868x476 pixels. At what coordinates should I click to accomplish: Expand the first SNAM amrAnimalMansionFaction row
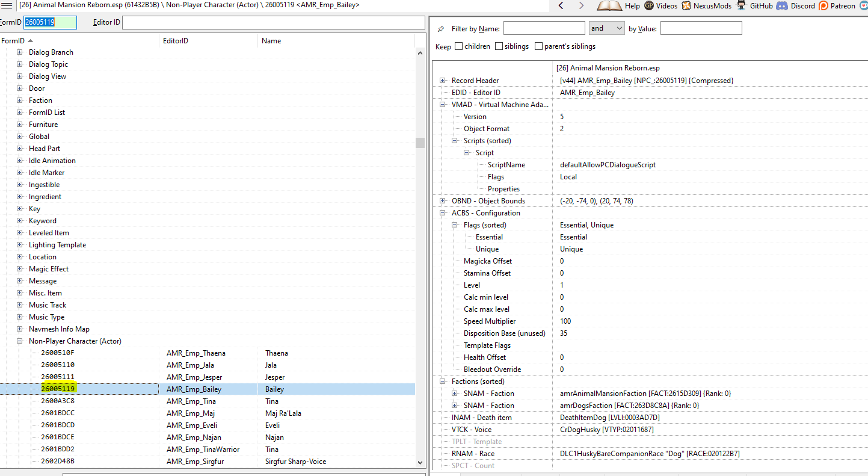pyautogui.click(x=455, y=394)
